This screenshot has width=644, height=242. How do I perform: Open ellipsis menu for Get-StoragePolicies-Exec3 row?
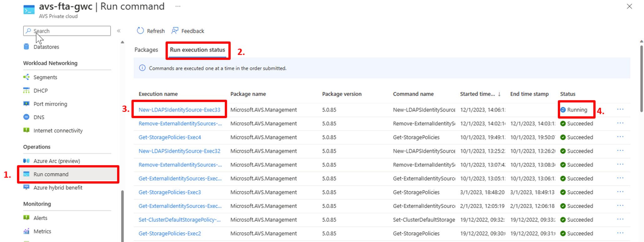point(620,192)
